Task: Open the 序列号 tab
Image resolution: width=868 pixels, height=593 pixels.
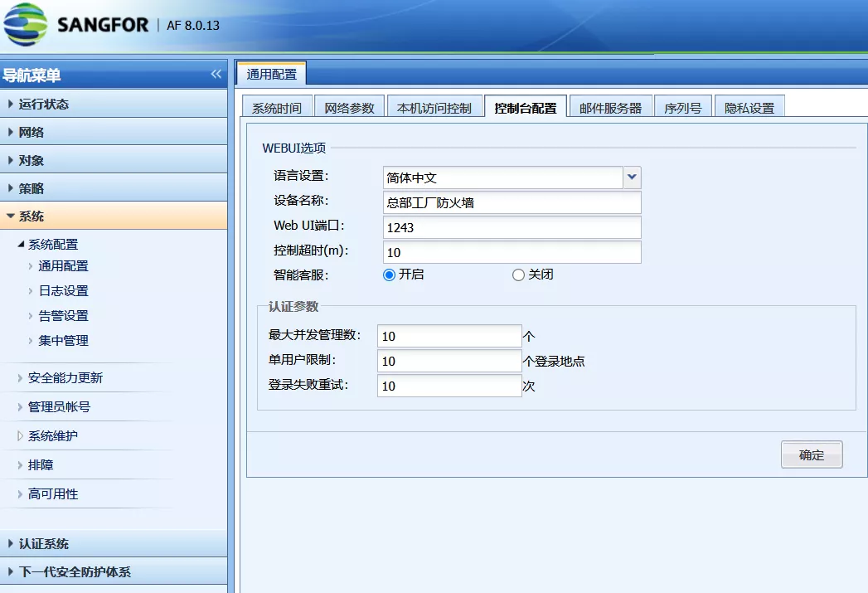Action: point(682,108)
